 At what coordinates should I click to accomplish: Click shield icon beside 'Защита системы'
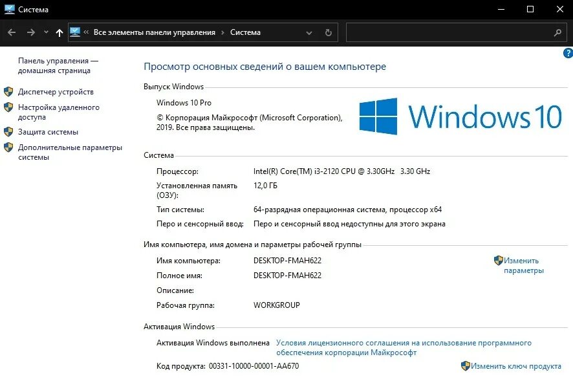(8, 132)
